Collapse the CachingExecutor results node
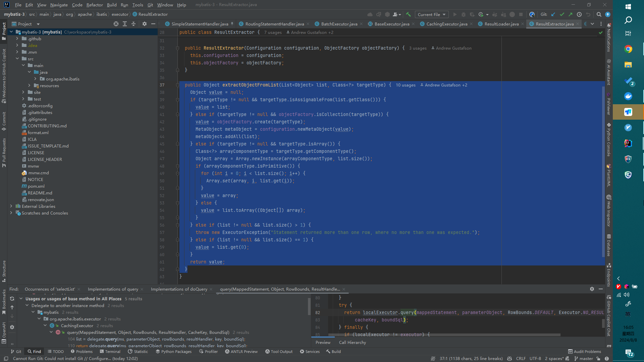 point(45,325)
